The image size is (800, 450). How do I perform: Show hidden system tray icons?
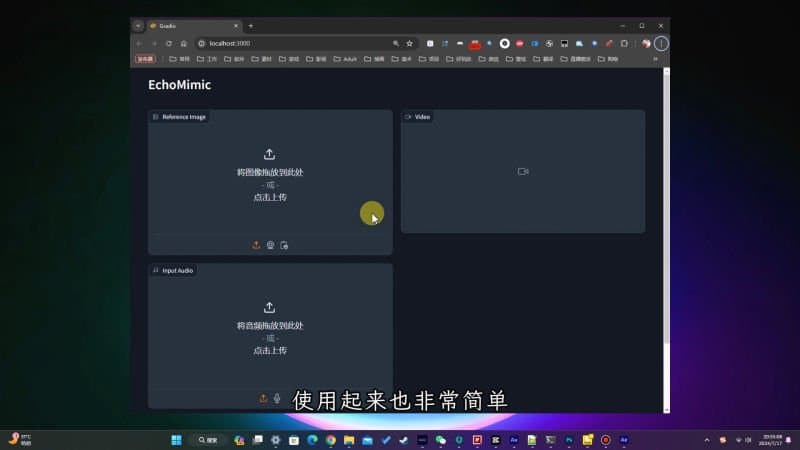[x=707, y=440]
